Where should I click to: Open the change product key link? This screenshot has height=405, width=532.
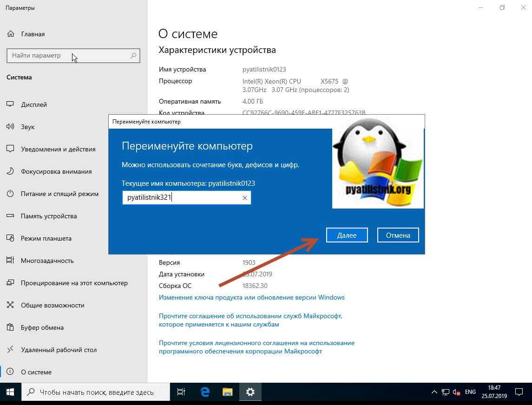[x=251, y=297]
